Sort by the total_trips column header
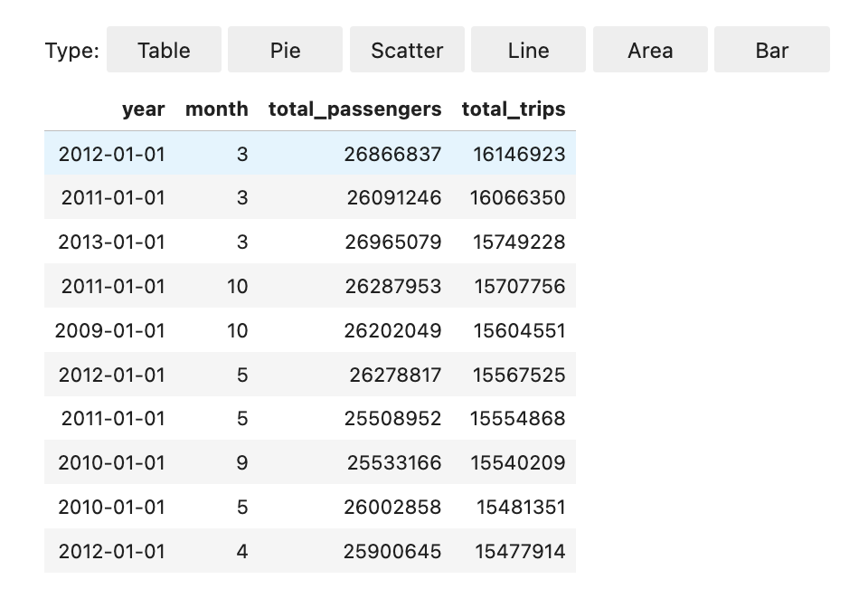 [x=513, y=109]
